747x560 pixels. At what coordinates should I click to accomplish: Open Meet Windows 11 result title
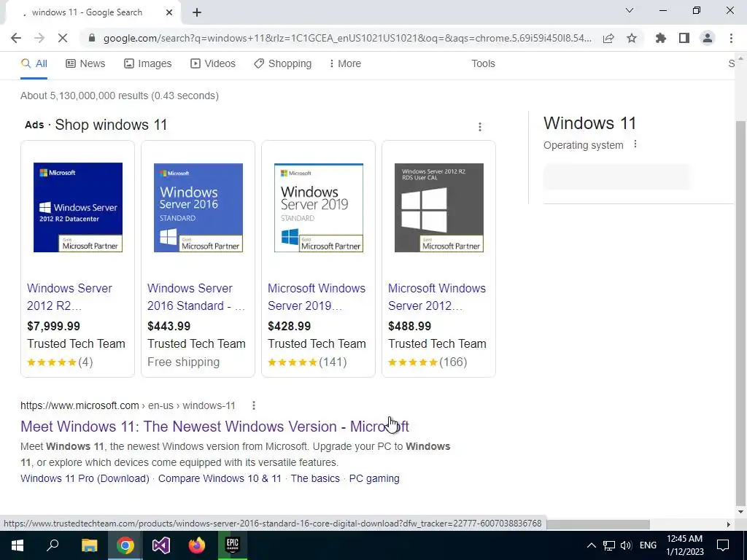214,427
